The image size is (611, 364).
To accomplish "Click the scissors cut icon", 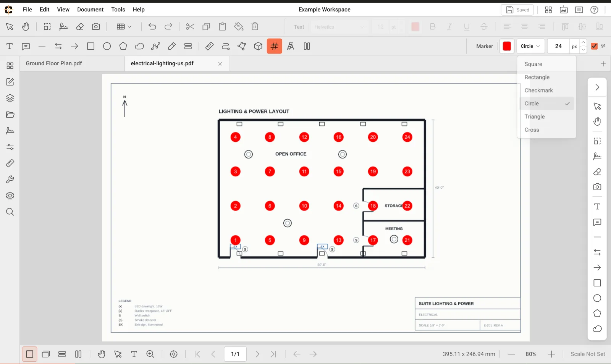I will (190, 27).
